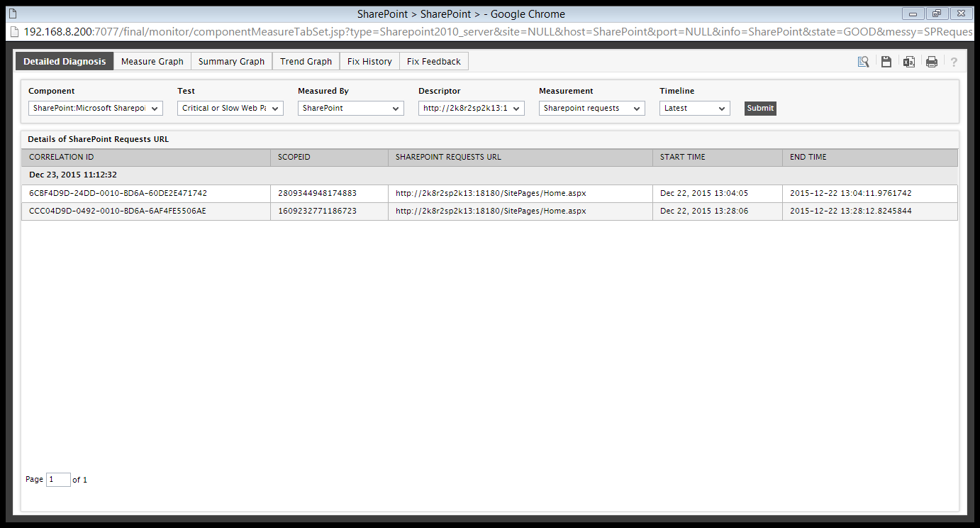This screenshot has height=528, width=980.
Task: Click the page number input field
Action: [x=58, y=480]
